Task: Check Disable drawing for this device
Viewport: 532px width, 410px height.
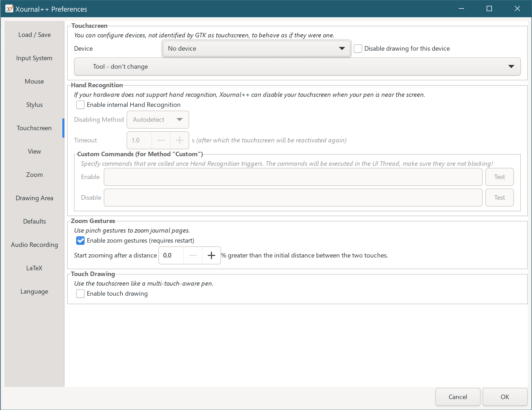Action: coord(358,48)
